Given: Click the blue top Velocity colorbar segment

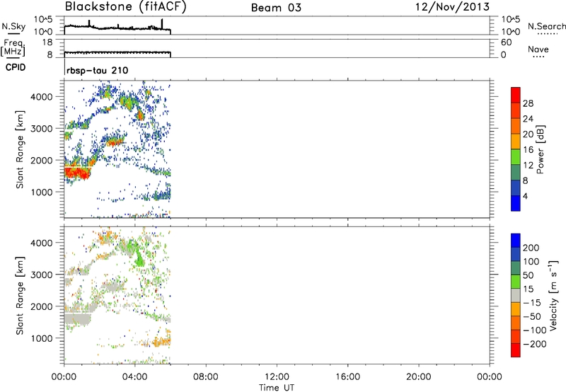Looking at the screenshot, I should click(516, 241).
